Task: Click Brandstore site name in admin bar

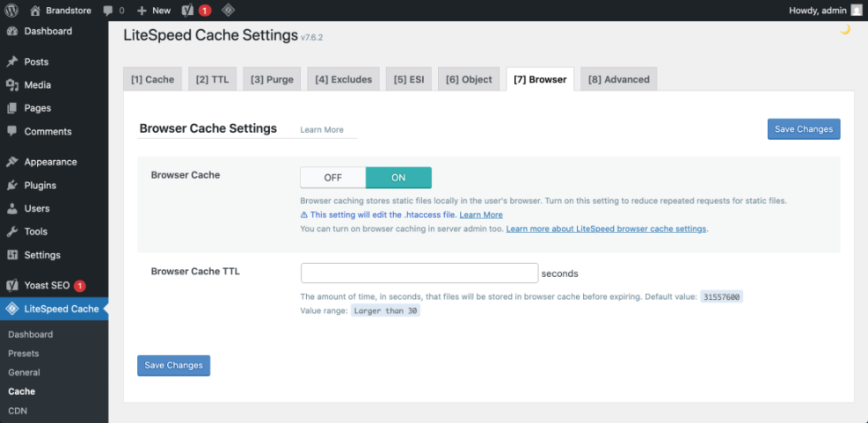Action: [x=69, y=10]
